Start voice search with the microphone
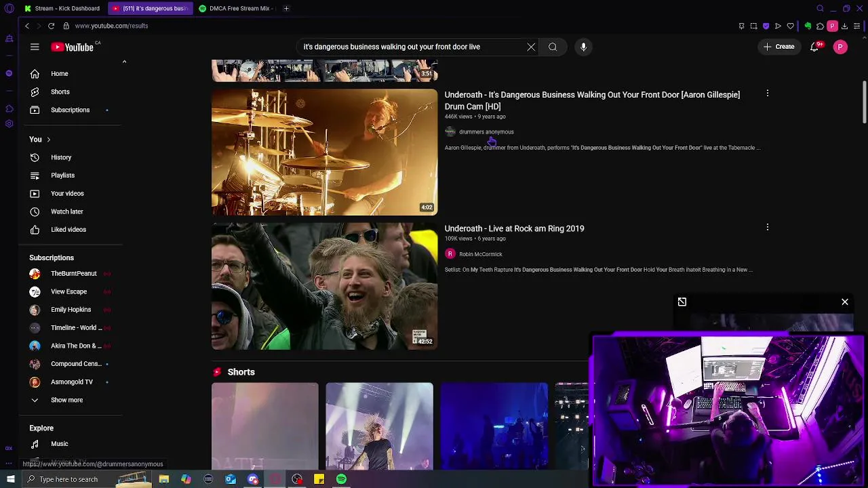Image resolution: width=868 pixels, height=488 pixels. [583, 47]
